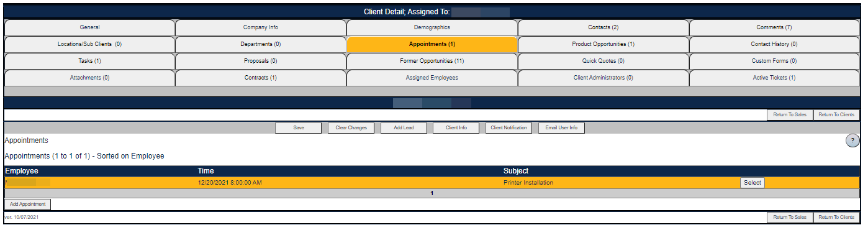Image resolution: width=868 pixels, height=230 pixels.
Task: Click Email User Info button
Action: click(561, 128)
